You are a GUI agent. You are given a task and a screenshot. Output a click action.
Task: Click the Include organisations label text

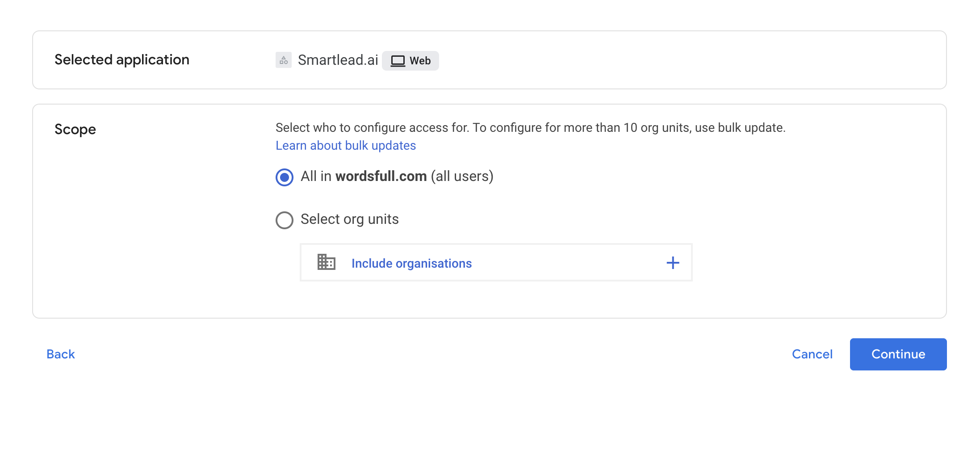click(411, 263)
